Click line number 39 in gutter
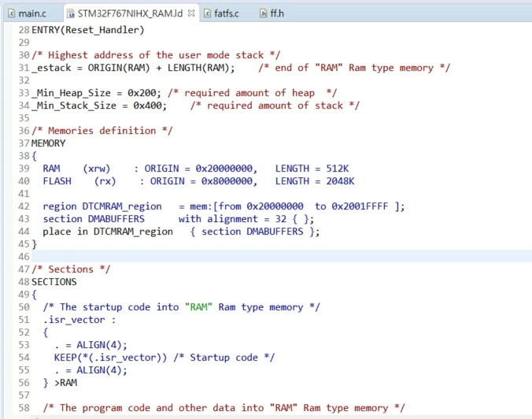The height and width of the screenshot is (419, 532). 24,169
